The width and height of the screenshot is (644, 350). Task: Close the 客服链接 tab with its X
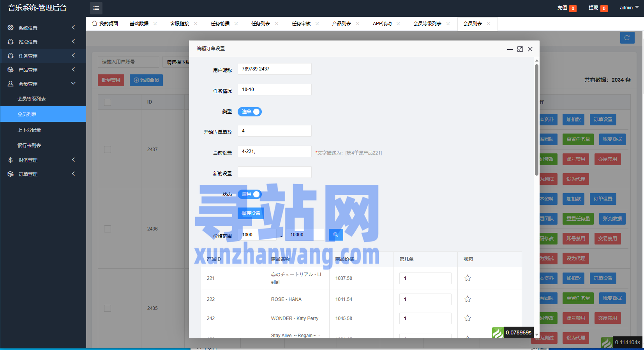coord(196,24)
